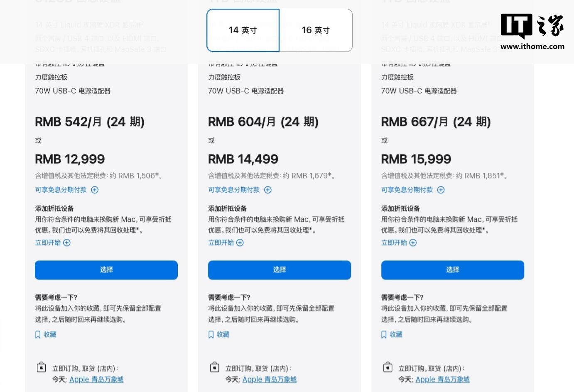Click the 收藏 bookmark icon for RMB 15,999 model
Screen dimensions: 574x392
tap(384, 335)
